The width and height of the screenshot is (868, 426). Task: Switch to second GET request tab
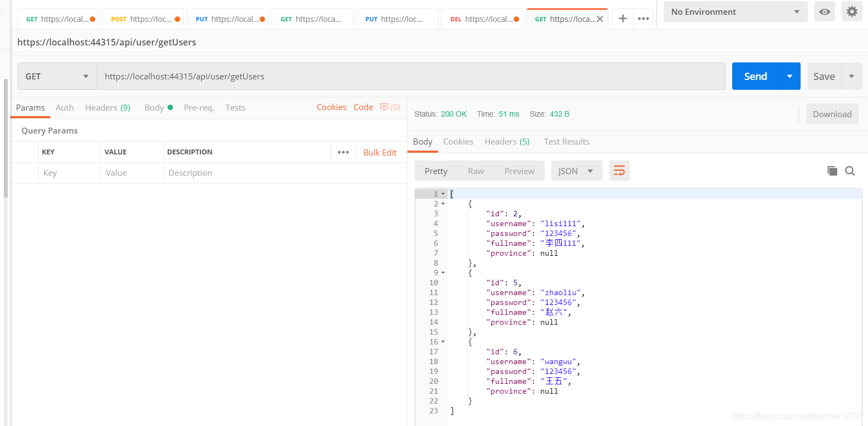[x=313, y=19]
